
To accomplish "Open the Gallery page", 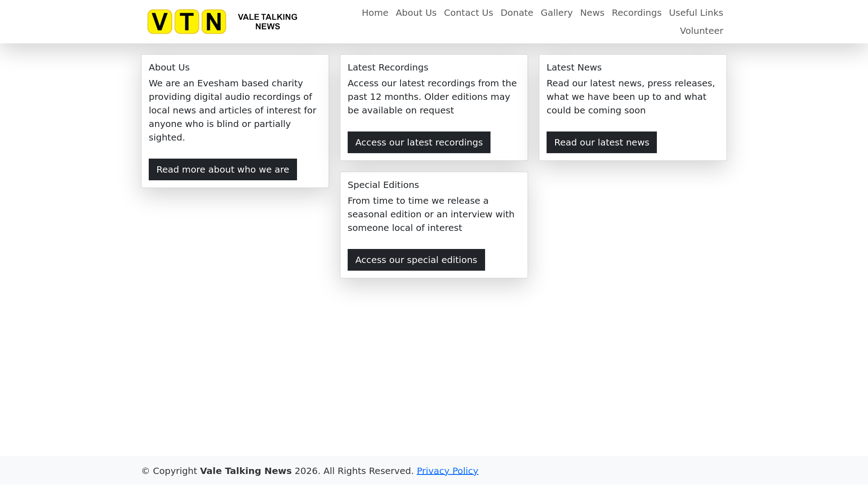I will pyautogui.click(x=557, y=13).
